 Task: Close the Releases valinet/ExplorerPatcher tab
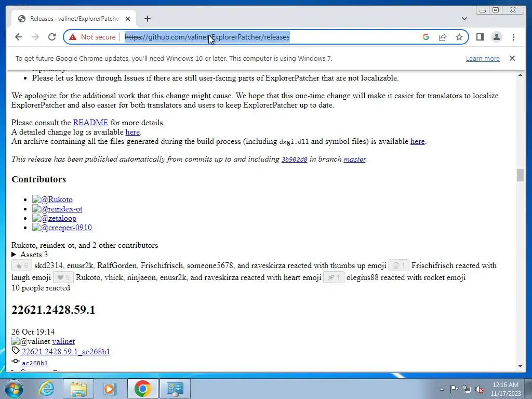[x=128, y=19]
